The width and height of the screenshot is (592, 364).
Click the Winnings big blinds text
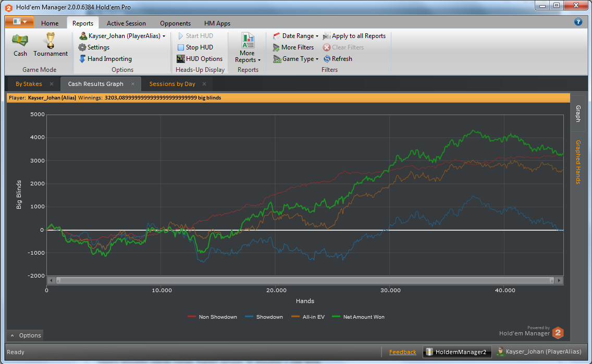(150, 98)
